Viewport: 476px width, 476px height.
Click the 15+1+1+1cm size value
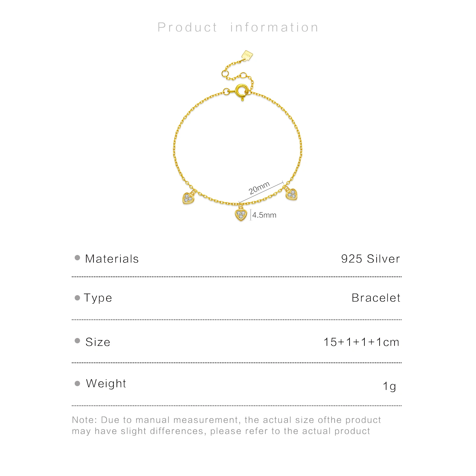tap(361, 342)
